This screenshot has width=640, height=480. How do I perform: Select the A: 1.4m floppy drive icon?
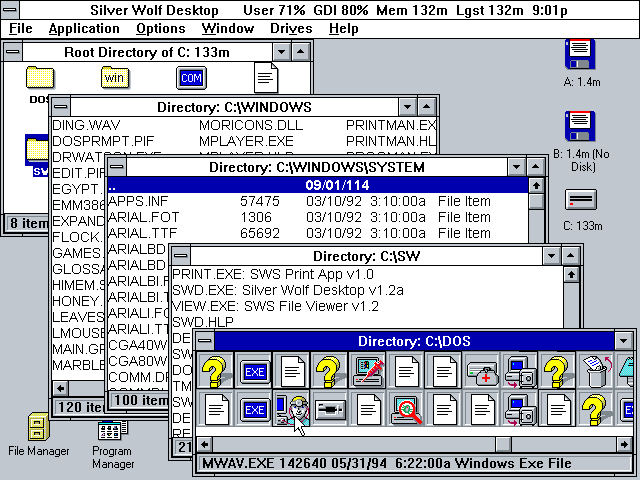[580, 54]
